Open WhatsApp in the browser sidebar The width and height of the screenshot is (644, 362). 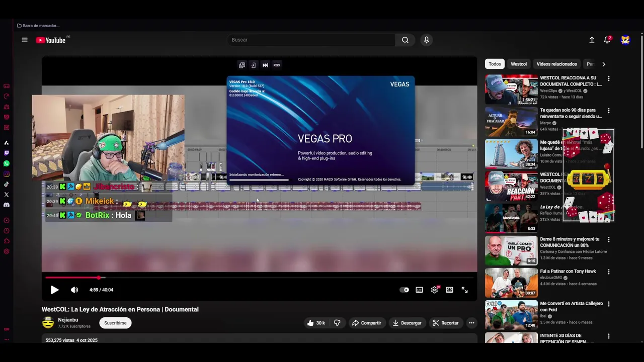7,163
